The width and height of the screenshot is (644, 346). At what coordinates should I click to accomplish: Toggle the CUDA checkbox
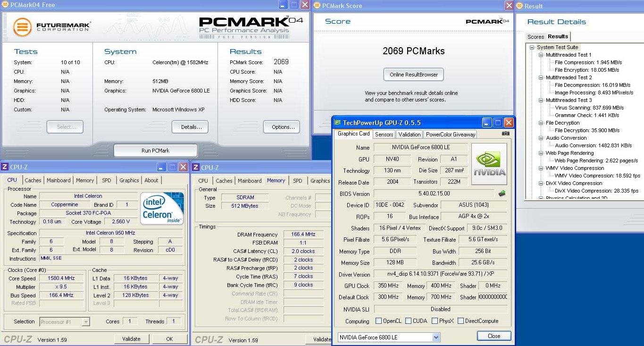[x=408, y=321]
